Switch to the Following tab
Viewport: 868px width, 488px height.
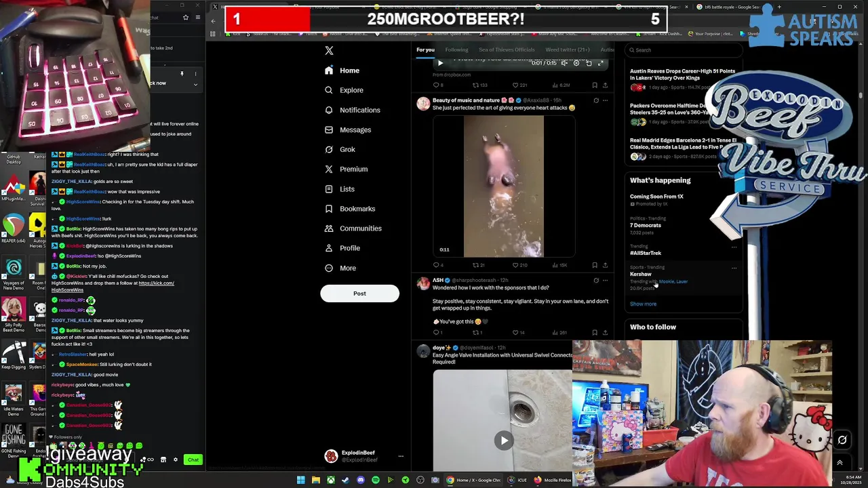[456, 49]
